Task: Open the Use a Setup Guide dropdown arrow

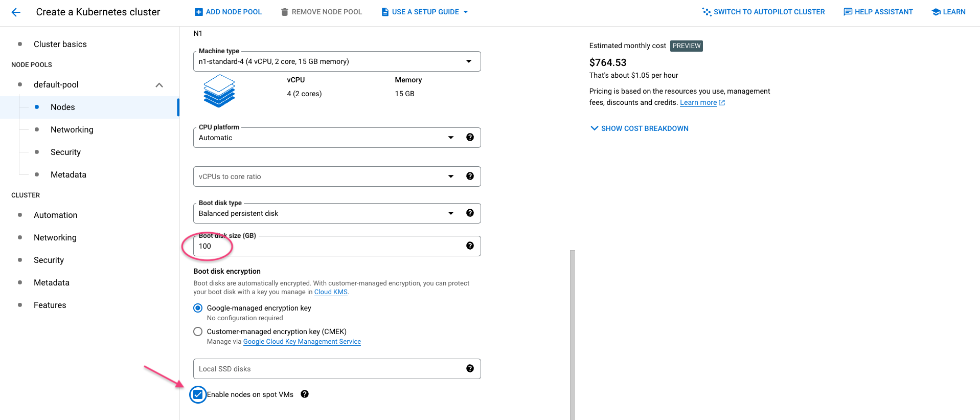Action: (x=466, y=12)
